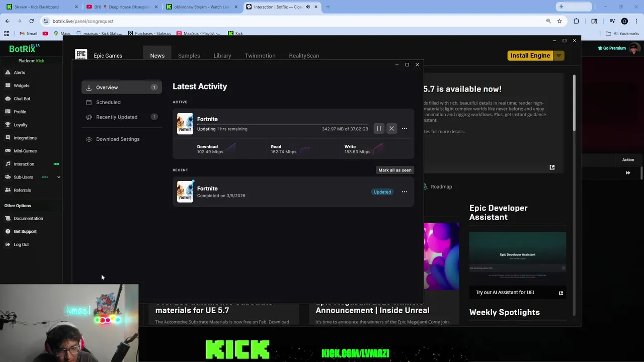
Task: Click the Updated status badge
Action: coord(382,192)
